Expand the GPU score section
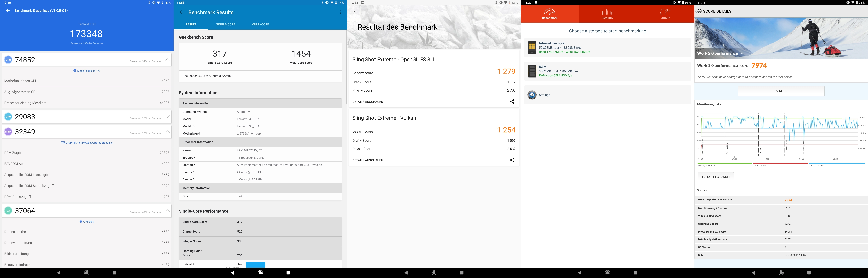This screenshot has width=868, height=278. [167, 117]
